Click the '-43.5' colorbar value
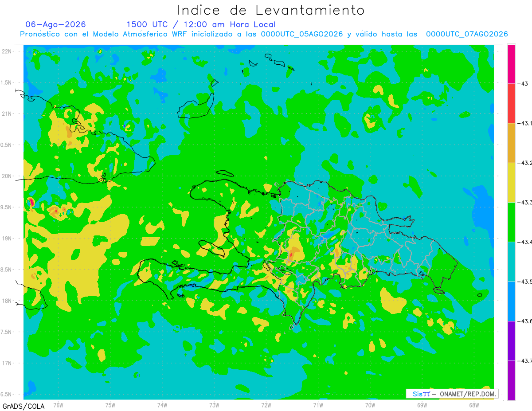The width and height of the screenshot is (532, 411). pyautogui.click(x=524, y=281)
